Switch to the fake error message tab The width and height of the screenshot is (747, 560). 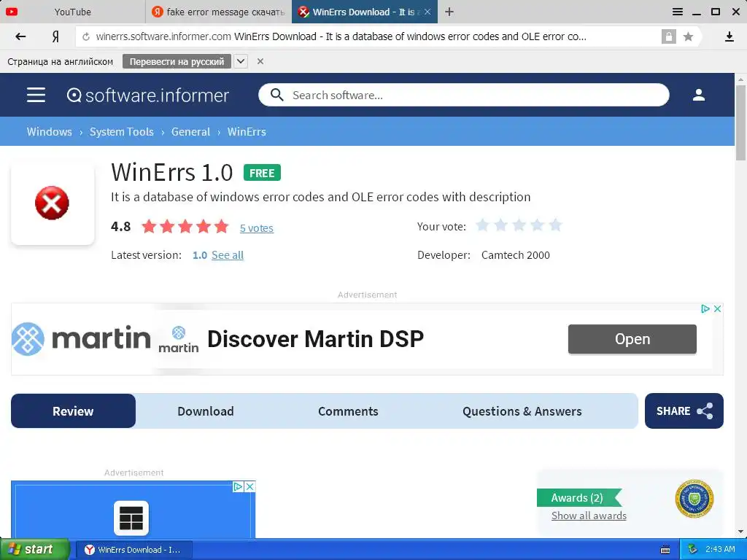tap(218, 12)
